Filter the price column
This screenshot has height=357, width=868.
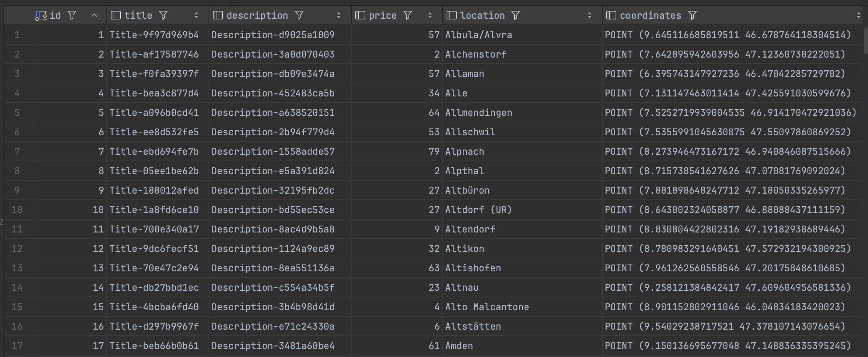click(x=407, y=15)
